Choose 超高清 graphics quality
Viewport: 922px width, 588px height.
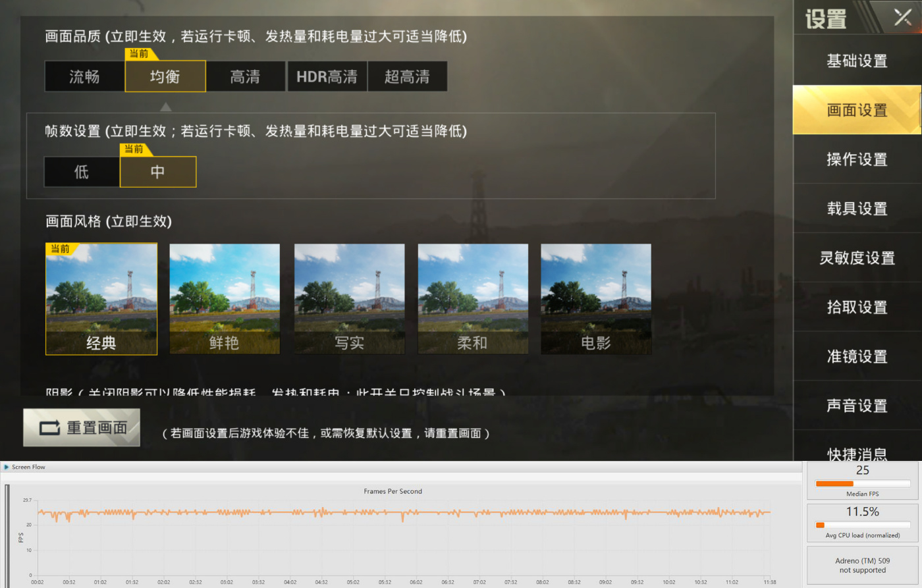pos(407,77)
